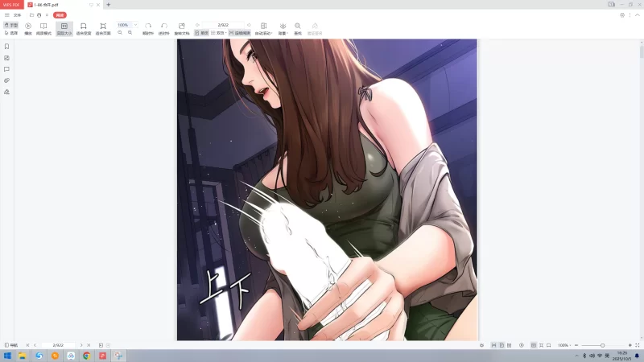
Task: Click the Find magnifier icon in toolbar
Action: pos(298,28)
